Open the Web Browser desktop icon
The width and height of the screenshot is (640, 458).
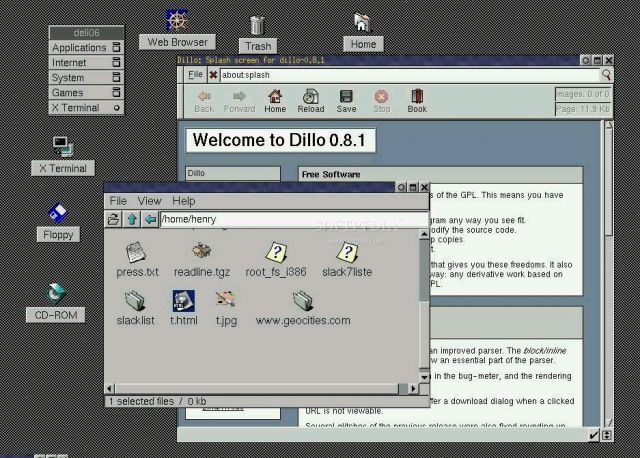pyautogui.click(x=177, y=20)
